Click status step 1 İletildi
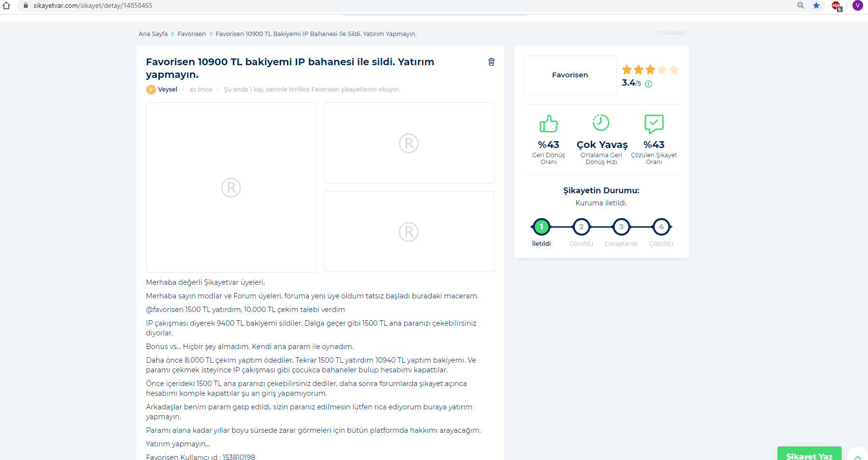This screenshot has height=460, width=868. pyautogui.click(x=541, y=227)
